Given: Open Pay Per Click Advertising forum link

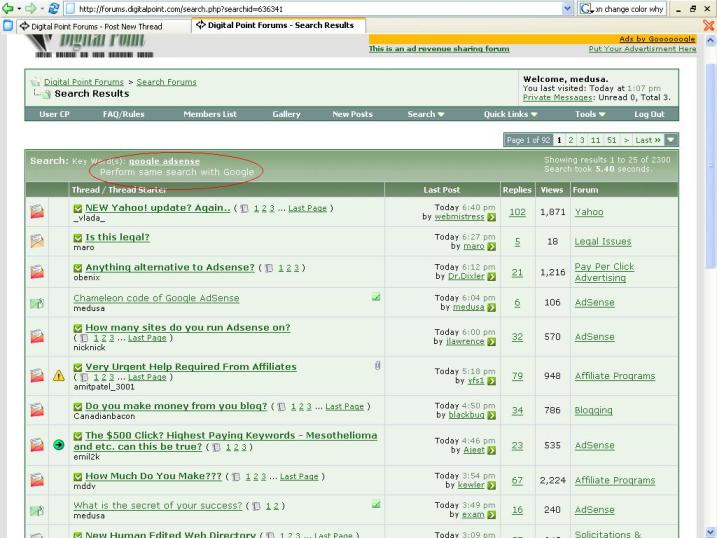Looking at the screenshot, I should coord(604,272).
